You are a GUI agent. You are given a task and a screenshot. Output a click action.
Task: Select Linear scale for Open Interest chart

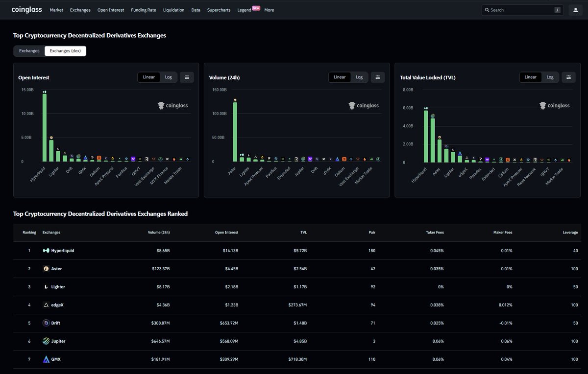[x=149, y=77]
